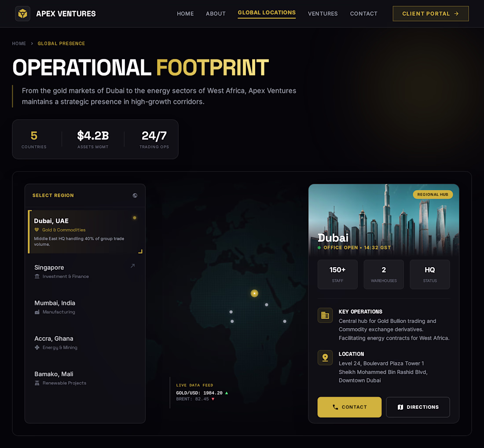This screenshot has width=484, height=448.
Task: Click the arrow icon on Singapore row
Action: [x=132, y=266]
